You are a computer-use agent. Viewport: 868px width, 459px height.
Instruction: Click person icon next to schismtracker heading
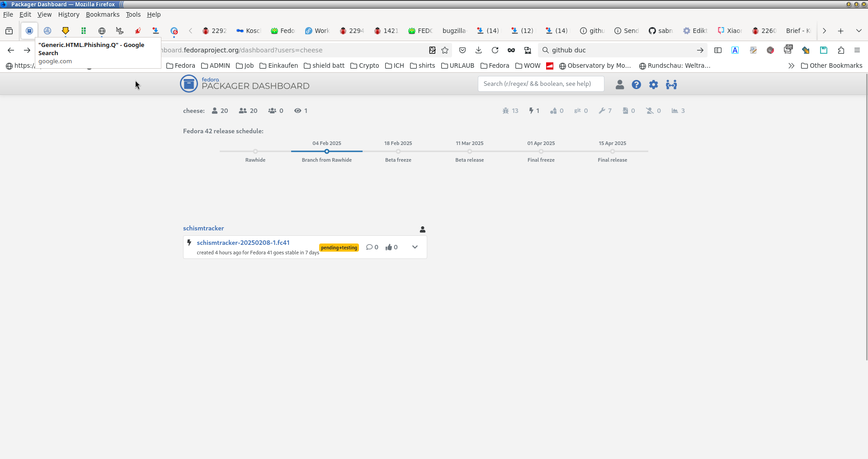point(423,229)
